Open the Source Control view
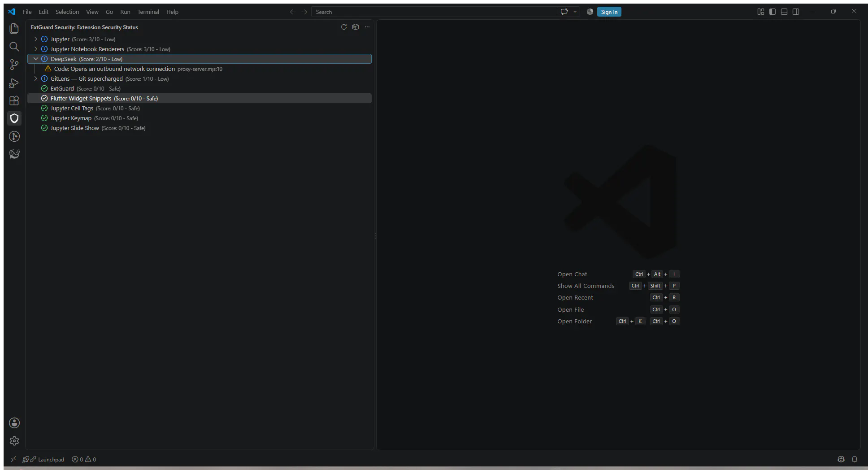 coord(14,65)
